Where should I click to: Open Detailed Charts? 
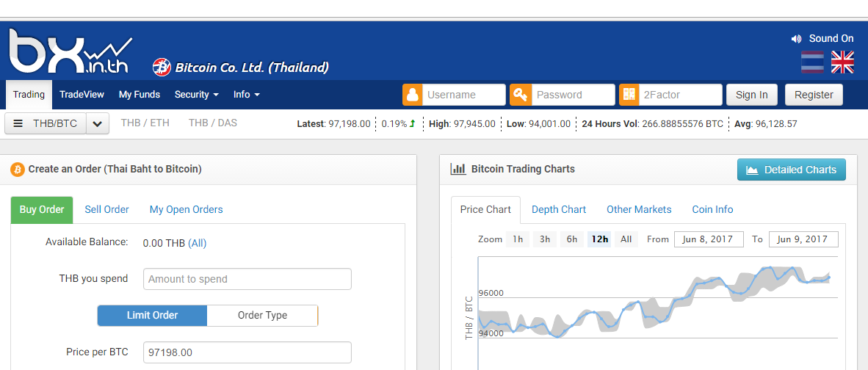click(x=792, y=170)
